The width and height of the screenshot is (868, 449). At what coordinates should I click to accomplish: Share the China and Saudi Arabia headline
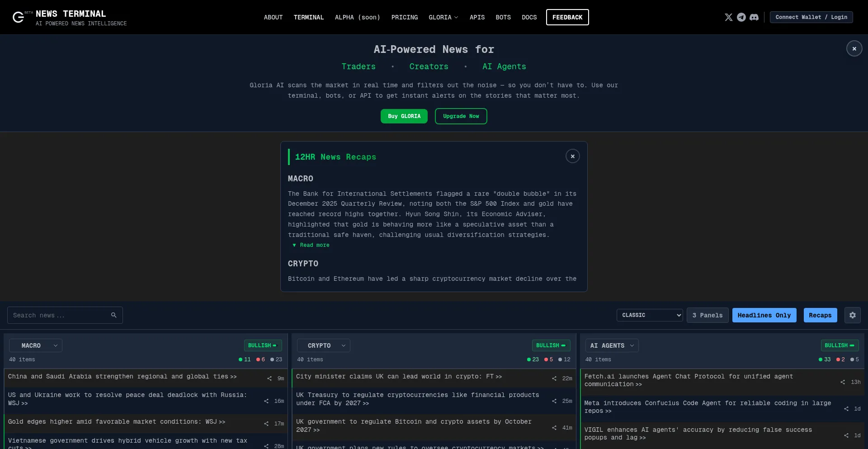click(x=269, y=378)
